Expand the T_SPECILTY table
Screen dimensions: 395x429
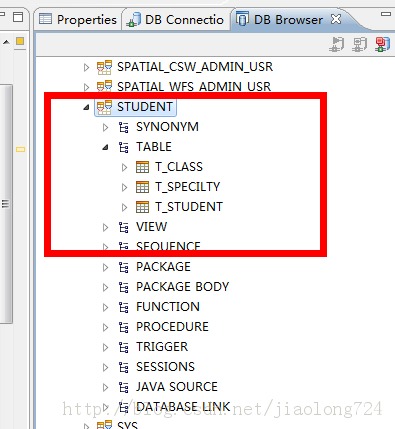(x=124, y=187)
